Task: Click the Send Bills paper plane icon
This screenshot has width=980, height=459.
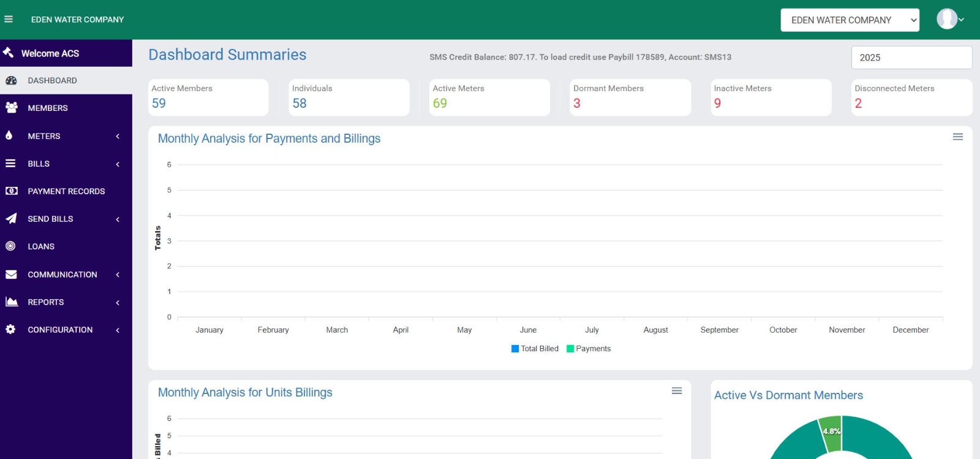Action: click(x=11, y=219)
